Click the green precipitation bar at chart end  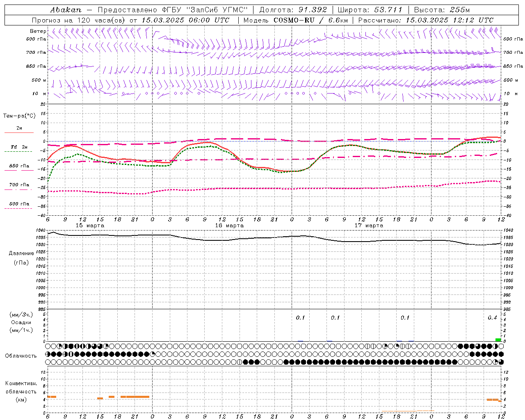pyautogui.click(x=498, y=340)
